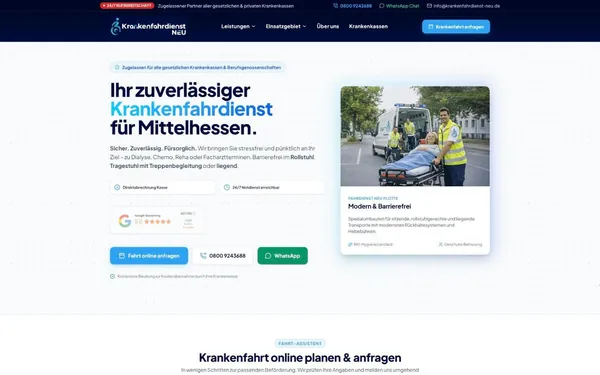Click the Direktabrechnung Kasse badge

(x=163, y=187)
